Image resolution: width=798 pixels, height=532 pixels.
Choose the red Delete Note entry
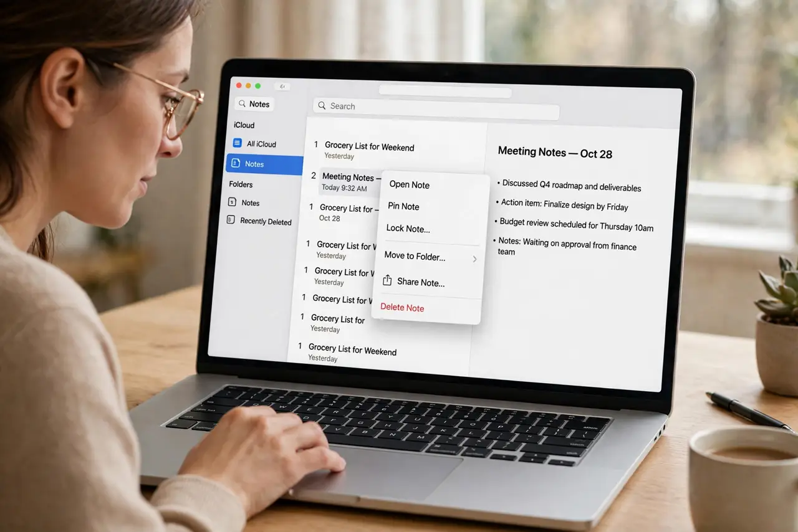[402, 308]
